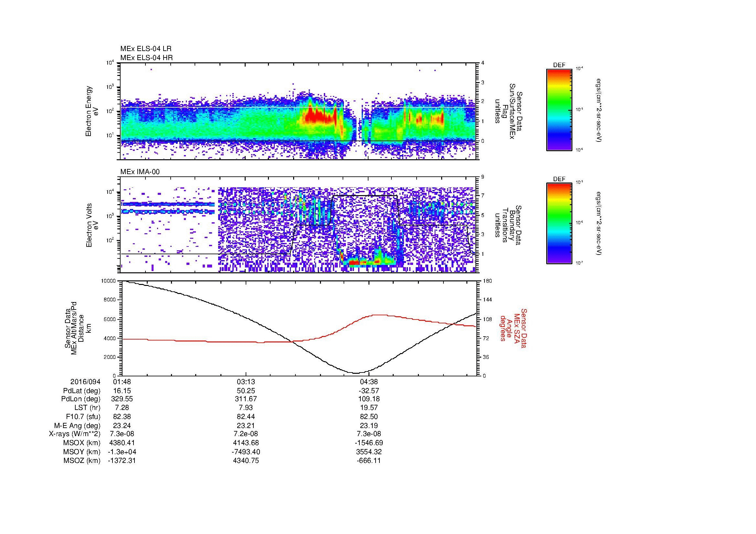
Task: Click the top DEF color bar
Action: (559, 110)
